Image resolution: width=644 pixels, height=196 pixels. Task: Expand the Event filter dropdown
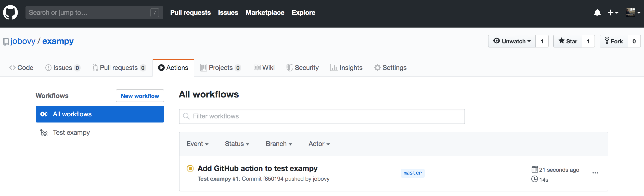pos(198,144)
